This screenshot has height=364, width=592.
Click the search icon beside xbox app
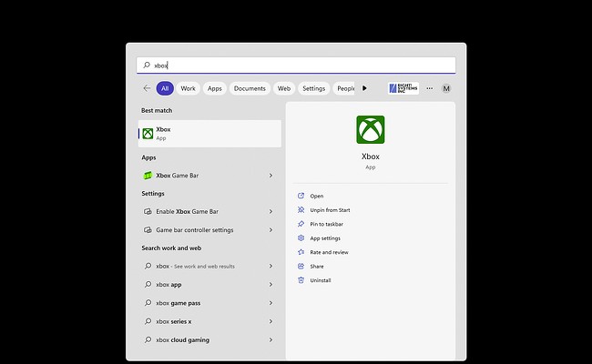[x=148, y=285]
